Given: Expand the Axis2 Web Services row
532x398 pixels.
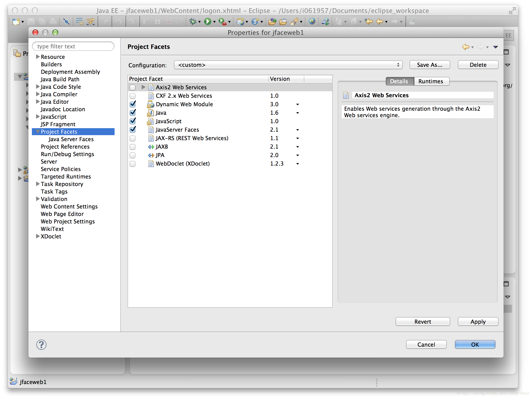Looking at the screenshot, I should [143, 87].
